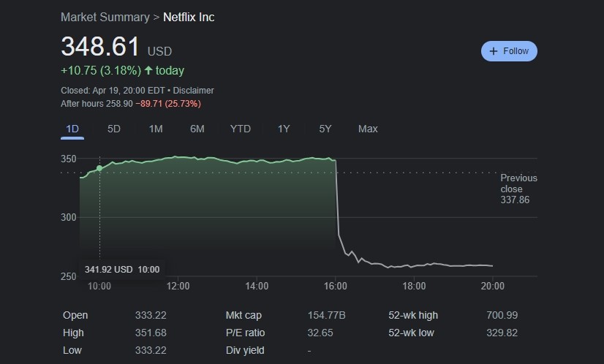Select the 1D range tab
This screenshot has width=604, height=364.
pyautogui.click(x=72, y=129)
